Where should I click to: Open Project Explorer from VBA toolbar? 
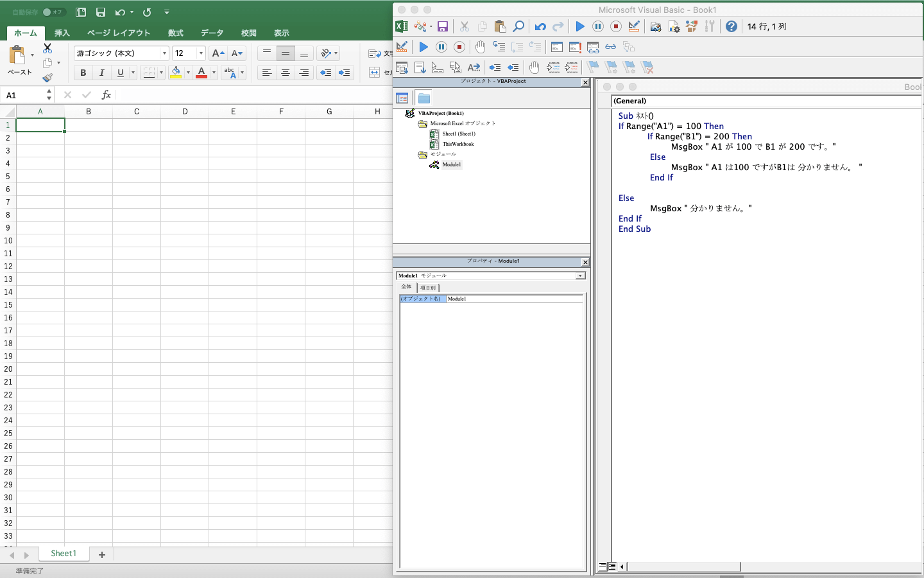pyautogui.click(x=656, y=26)
